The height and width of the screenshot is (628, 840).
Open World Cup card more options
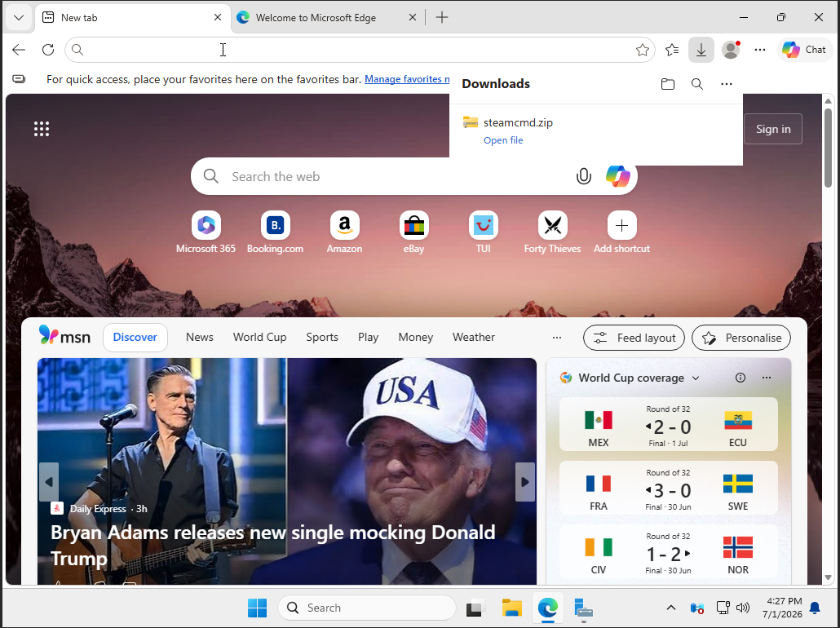(767, 378)
